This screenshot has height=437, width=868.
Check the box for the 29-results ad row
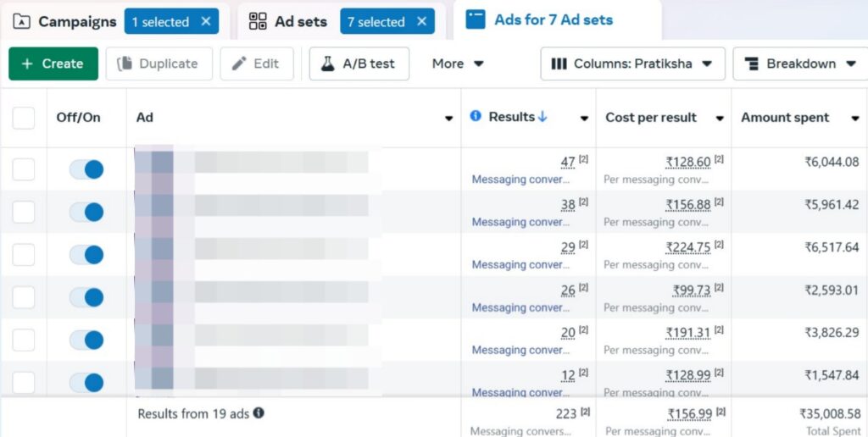[24, 255]
